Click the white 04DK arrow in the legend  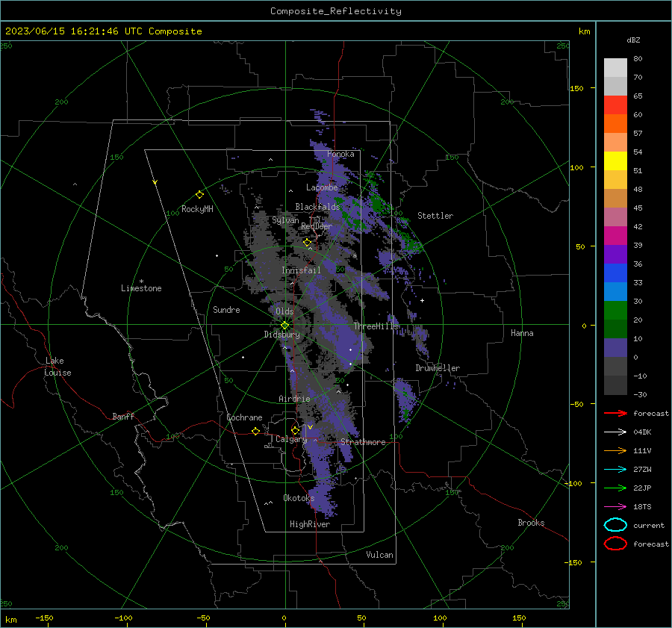coord(615,432)
